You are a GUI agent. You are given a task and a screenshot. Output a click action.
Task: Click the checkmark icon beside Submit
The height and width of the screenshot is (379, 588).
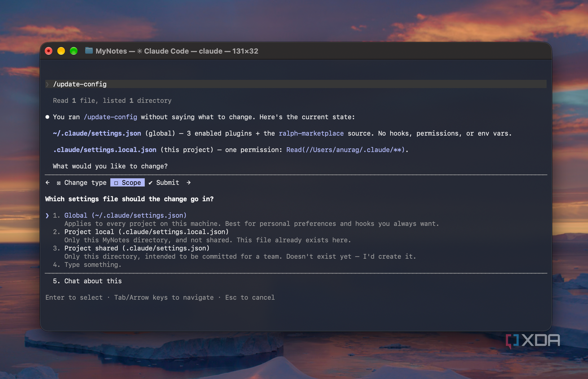pos(150,183)
